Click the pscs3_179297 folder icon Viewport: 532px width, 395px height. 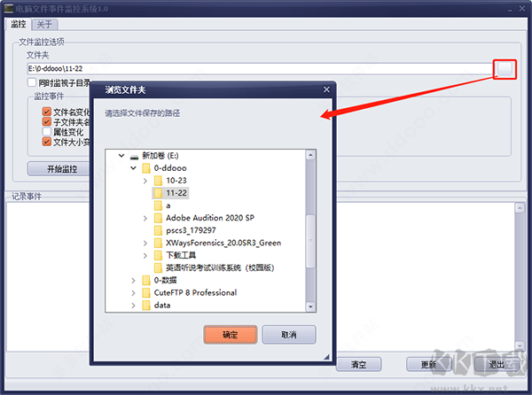coord(158,230)
